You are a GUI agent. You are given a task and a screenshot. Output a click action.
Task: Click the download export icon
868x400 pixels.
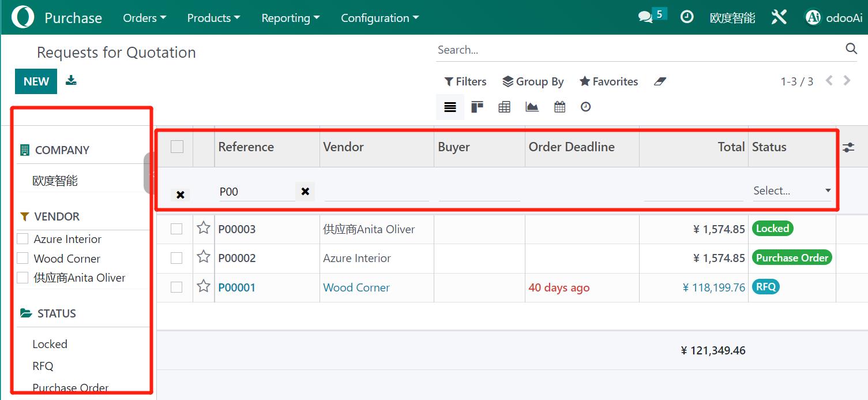point(71,80)
